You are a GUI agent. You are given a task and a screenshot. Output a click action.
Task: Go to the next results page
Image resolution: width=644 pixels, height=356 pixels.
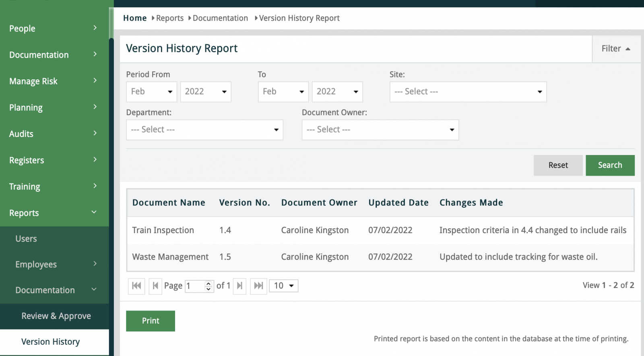[239, 286]
